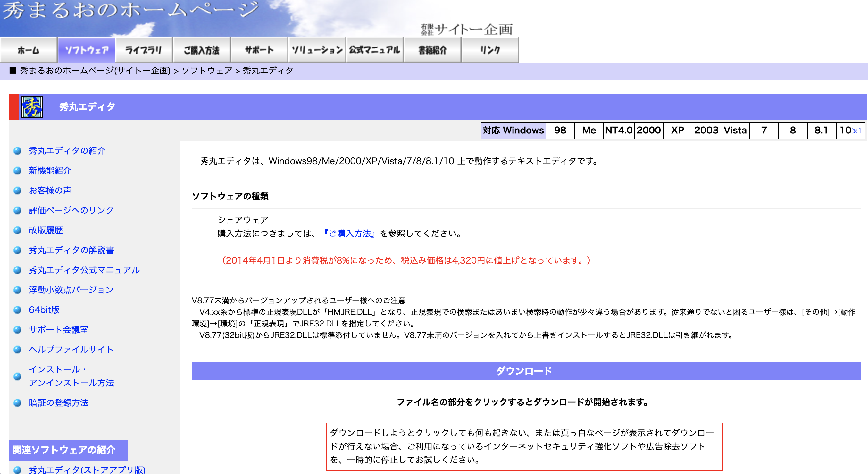The width and height of the screenshot is (868, 474).
Task: Click the NT4.0 cell in compatibility table
Action: [619, 131]
